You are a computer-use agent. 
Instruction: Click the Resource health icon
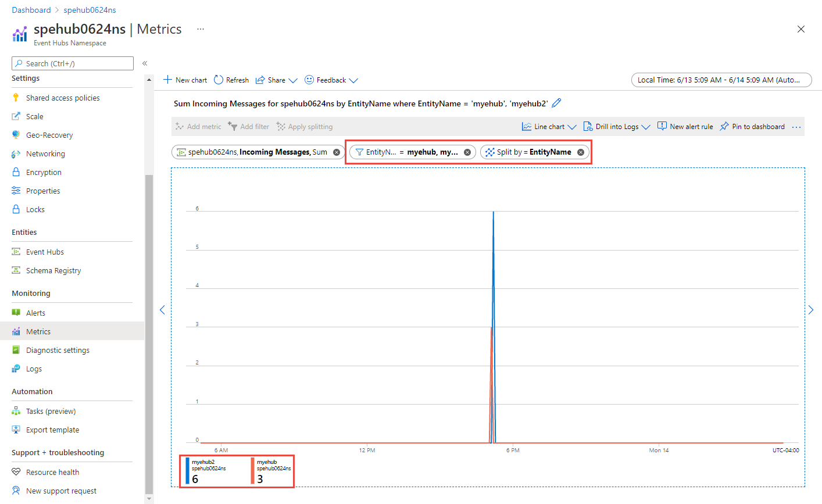pyautogui.click(x=16, y=472)
